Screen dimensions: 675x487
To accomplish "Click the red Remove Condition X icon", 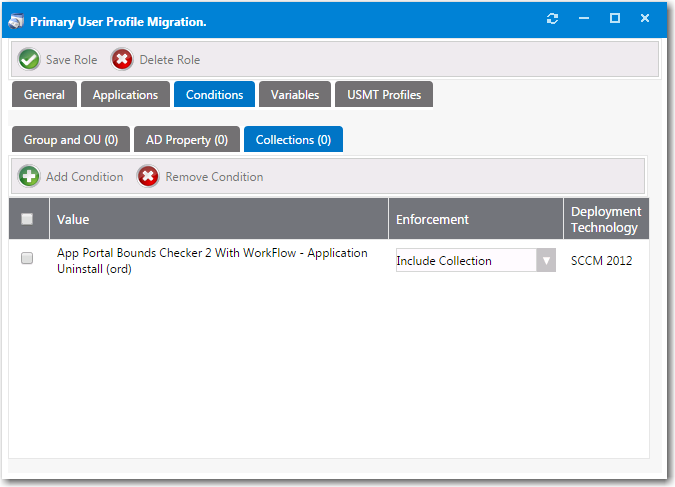I will (148, 177).
